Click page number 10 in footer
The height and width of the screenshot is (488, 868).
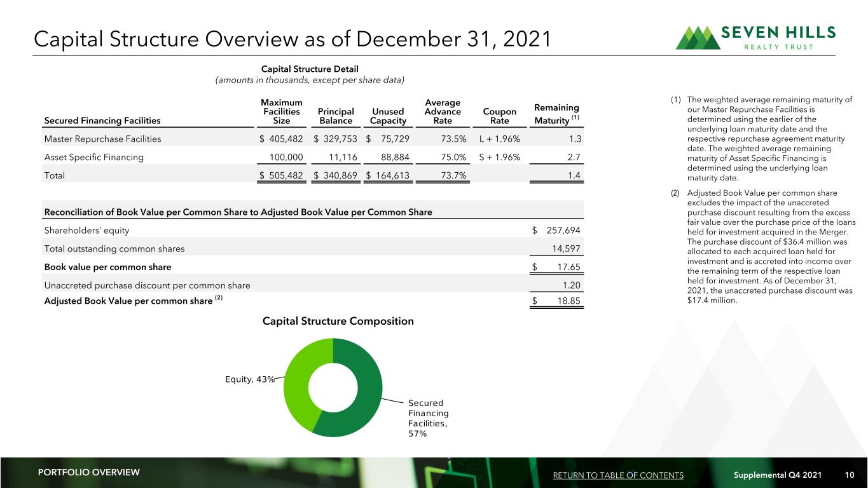[x=850, y=475]
